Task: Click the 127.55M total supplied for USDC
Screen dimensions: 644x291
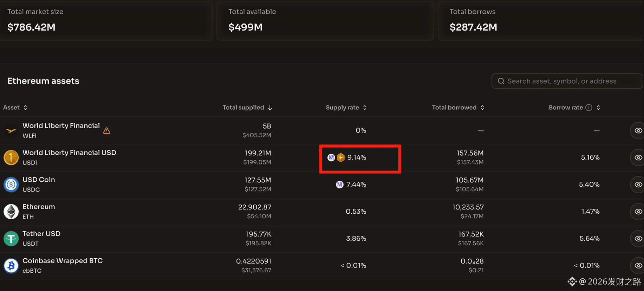Action: tap(258, 180)
